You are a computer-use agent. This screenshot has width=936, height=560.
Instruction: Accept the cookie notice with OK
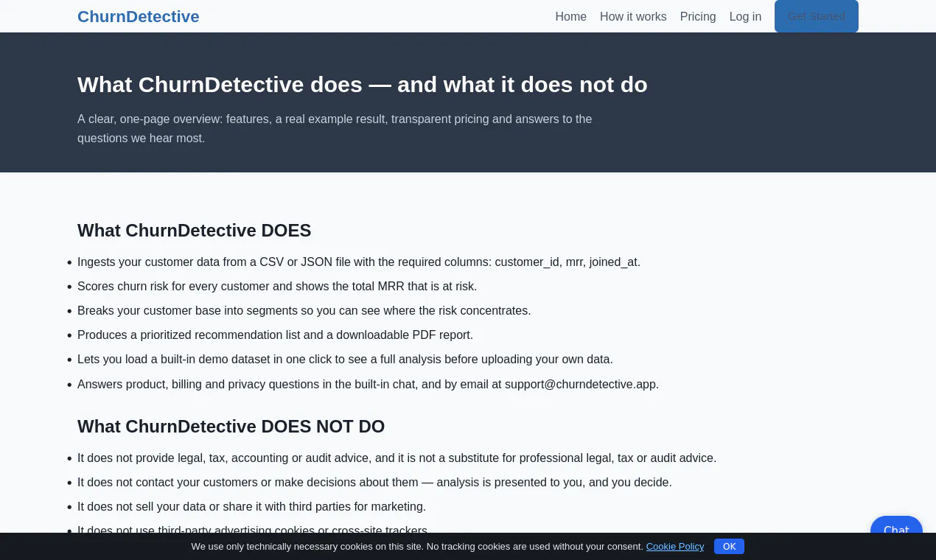(x=729, y=547)
